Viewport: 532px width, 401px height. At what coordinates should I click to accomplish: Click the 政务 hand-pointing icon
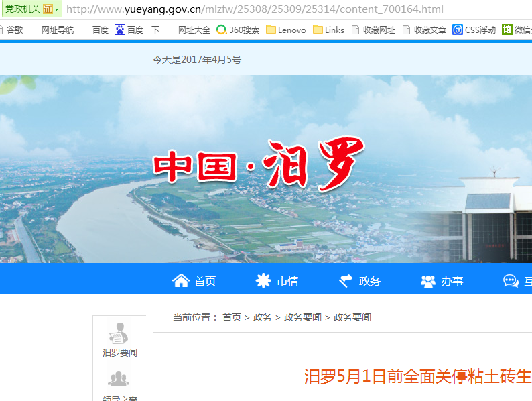[x=346, y=281]
